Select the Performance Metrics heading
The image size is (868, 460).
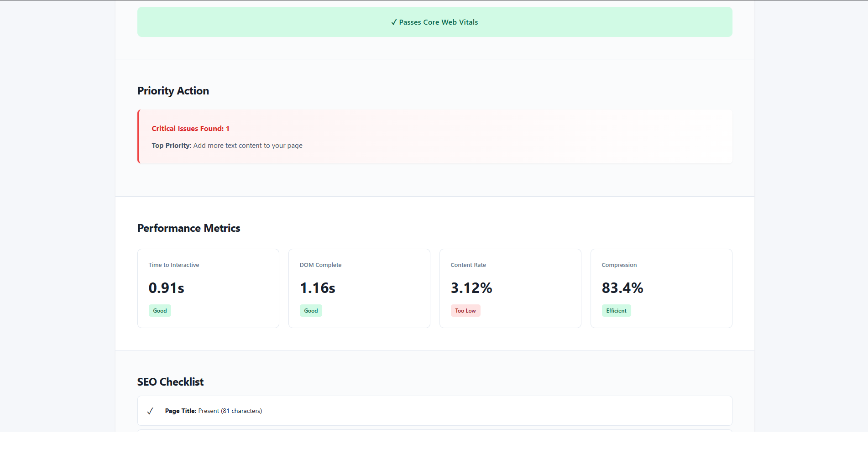pyautogui.click(x=188, y=228)
